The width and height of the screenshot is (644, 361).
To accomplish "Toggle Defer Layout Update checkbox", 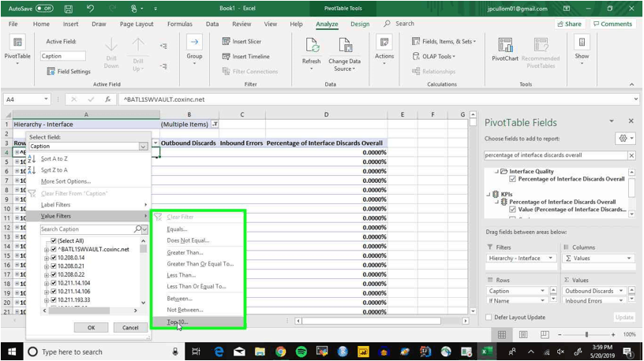I will coord(489,317).
